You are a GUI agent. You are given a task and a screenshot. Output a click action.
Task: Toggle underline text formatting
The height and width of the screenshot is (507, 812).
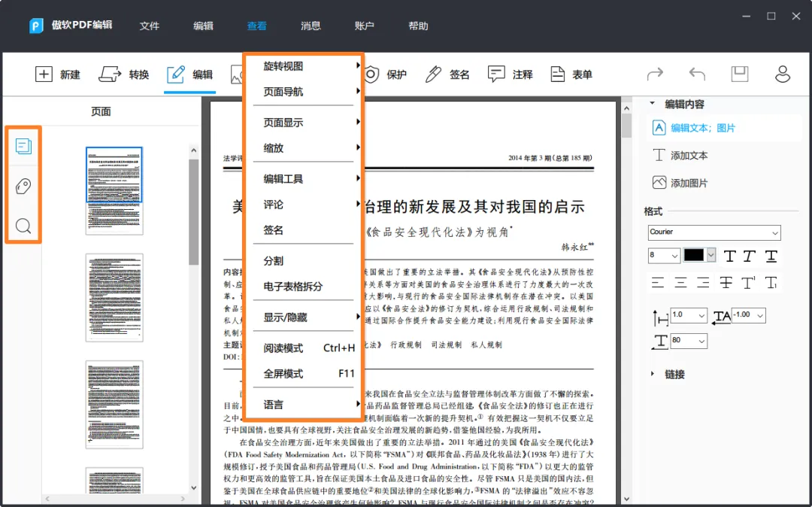pos(771,256)
